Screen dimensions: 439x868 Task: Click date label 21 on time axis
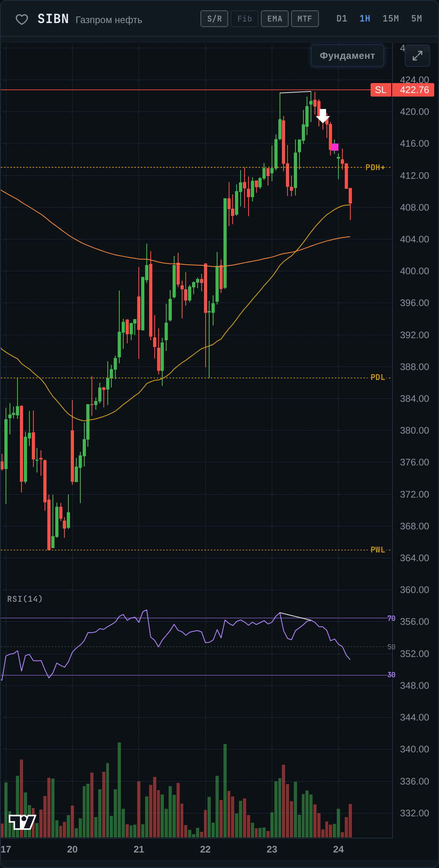[139, 849]
